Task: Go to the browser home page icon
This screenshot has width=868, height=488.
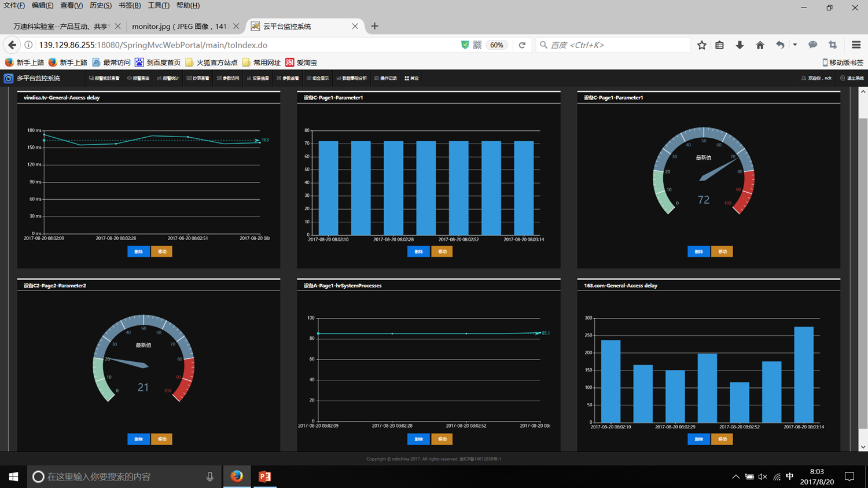Action: 760,45
